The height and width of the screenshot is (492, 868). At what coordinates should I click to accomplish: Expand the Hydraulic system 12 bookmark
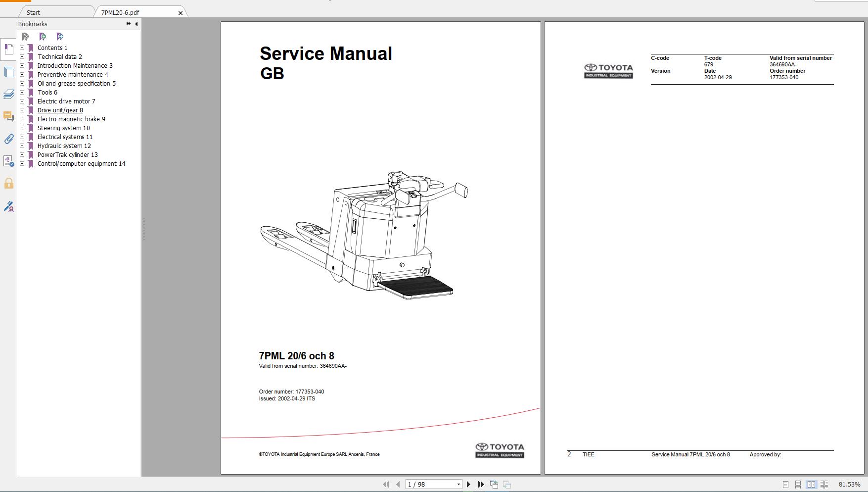click(22, 146)
